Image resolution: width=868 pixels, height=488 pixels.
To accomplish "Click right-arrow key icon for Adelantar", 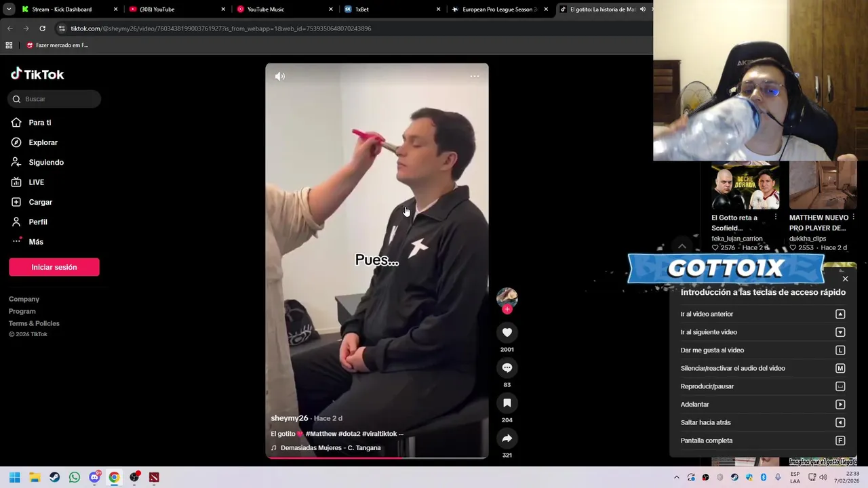I will tap(840, 405).
